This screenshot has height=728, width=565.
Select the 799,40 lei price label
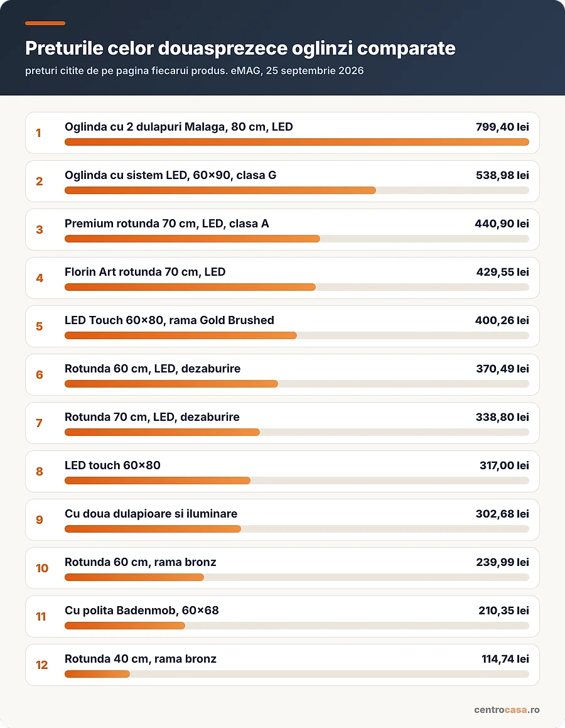(x=502, y=127)
